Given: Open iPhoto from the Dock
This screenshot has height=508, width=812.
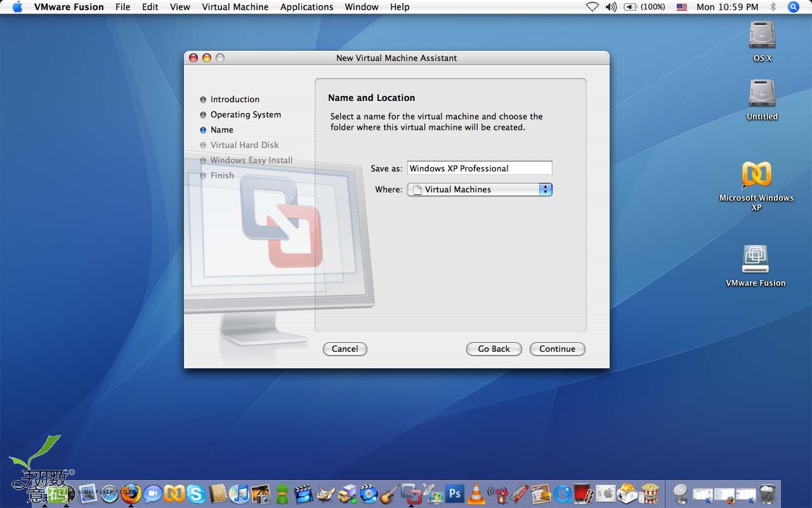Looking at the screenshot, I should click(x=261, y=493).
